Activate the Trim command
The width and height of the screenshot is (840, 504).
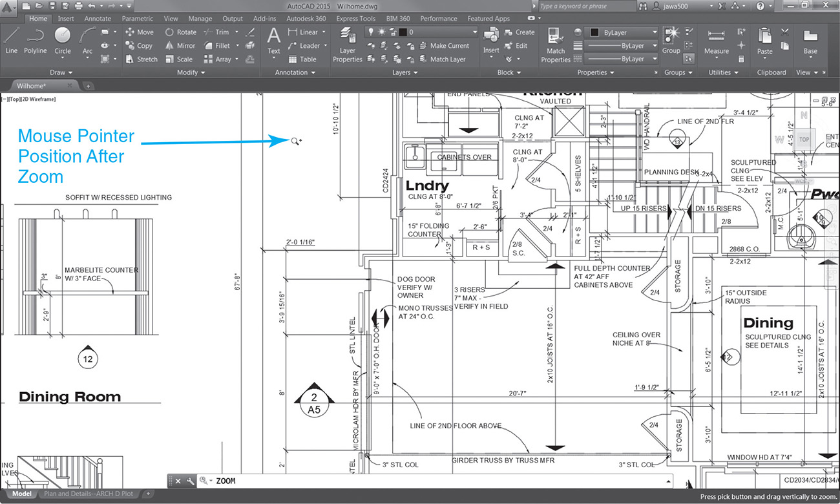click(216, 32)
